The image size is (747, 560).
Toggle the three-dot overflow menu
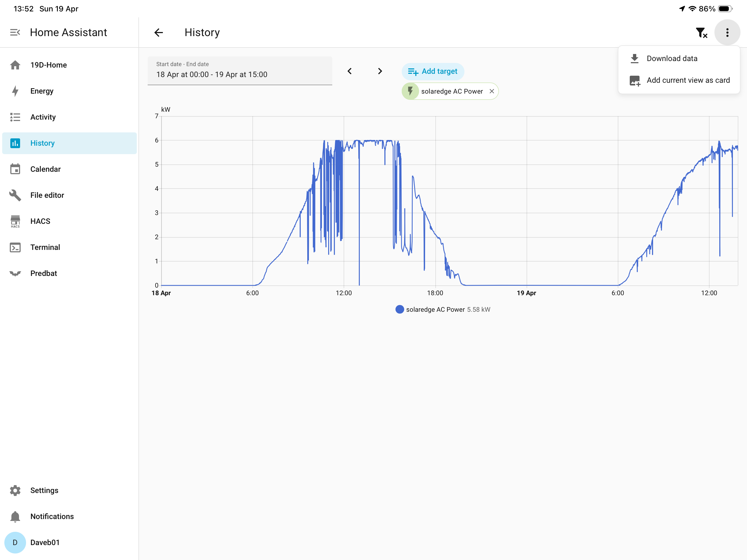point(727,32)
